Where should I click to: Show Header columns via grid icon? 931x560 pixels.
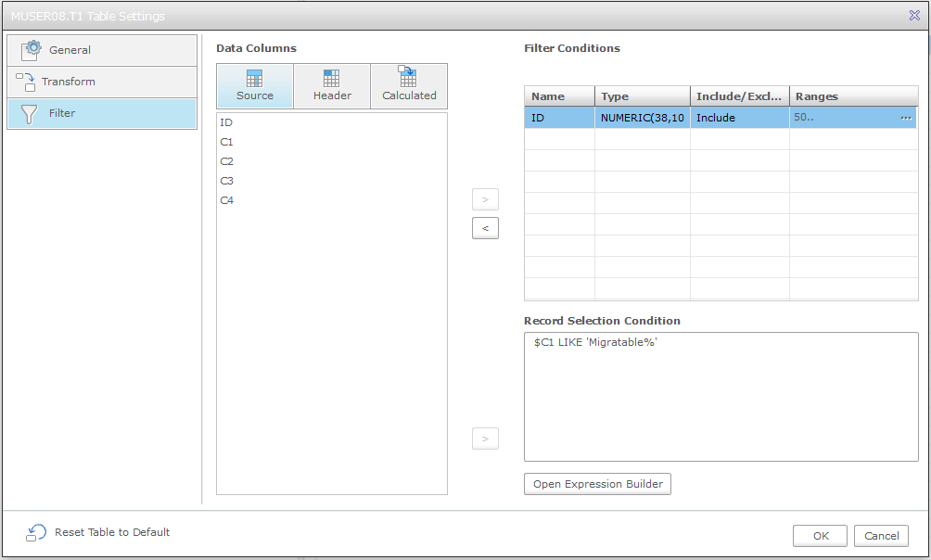click(332, 79)
